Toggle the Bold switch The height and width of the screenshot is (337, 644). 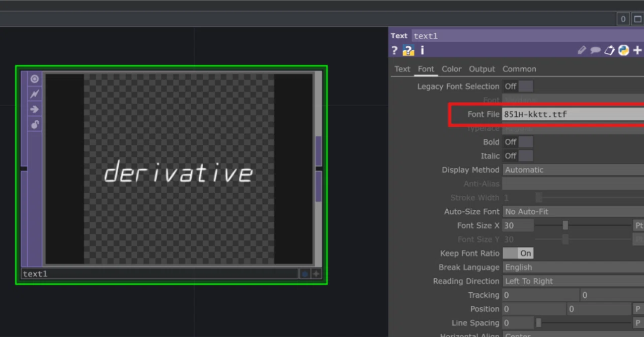(518, 142)
